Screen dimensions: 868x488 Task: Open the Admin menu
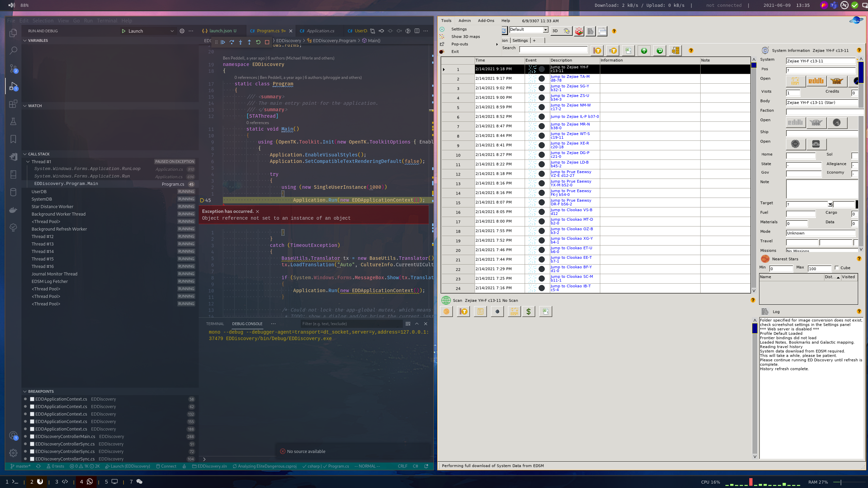click(464, 20)
